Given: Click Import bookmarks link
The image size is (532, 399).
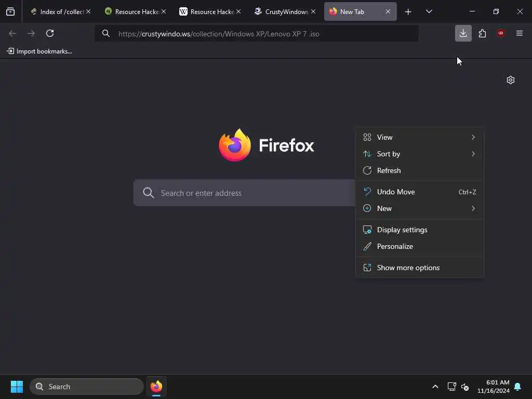Looking at the screenshot, I should pos(39,51).
